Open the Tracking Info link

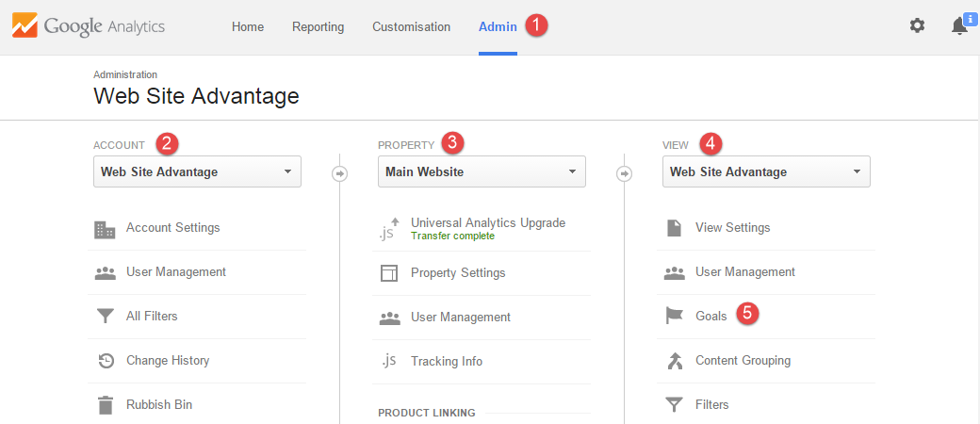[x=447, y=362]
